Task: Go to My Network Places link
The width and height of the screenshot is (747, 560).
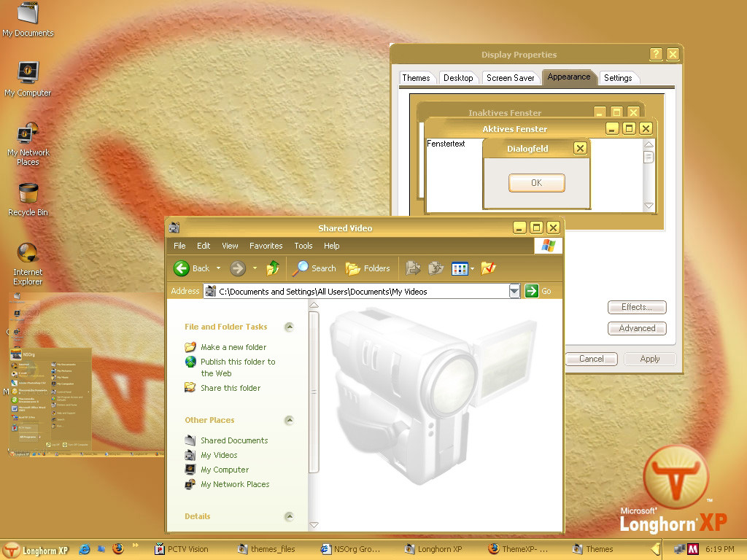Action: [x=235, y=484]
